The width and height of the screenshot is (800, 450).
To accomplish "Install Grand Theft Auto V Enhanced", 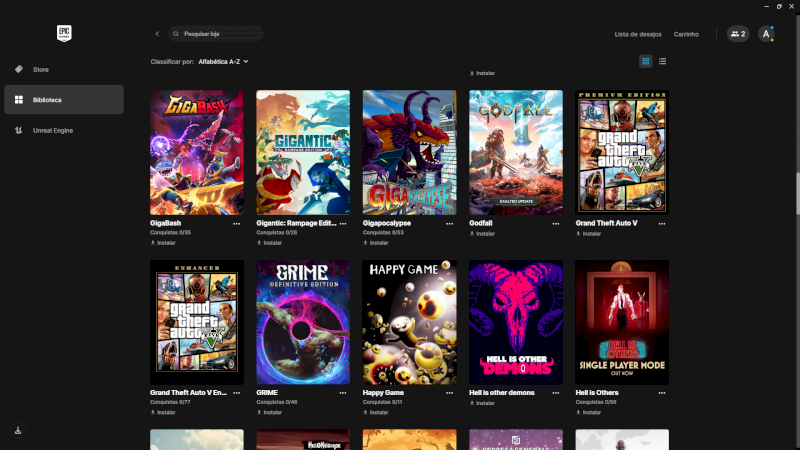I will [x=163, y=412].
